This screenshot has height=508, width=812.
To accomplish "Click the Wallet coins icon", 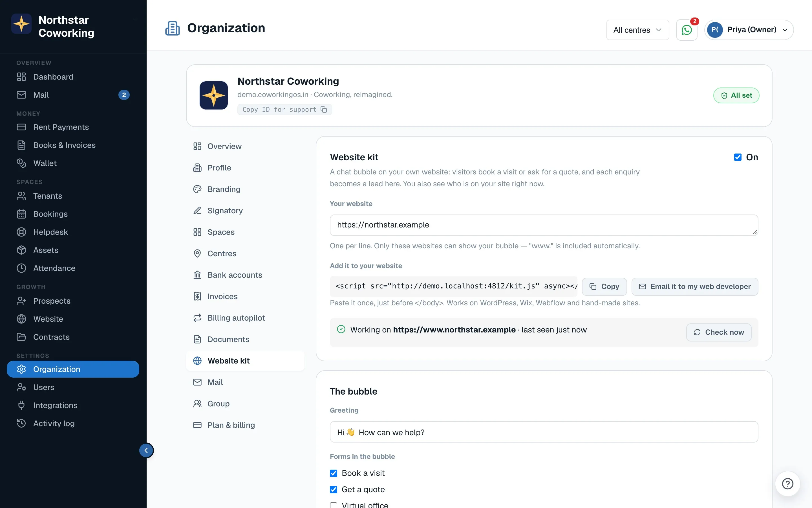I will coord(21,163).
